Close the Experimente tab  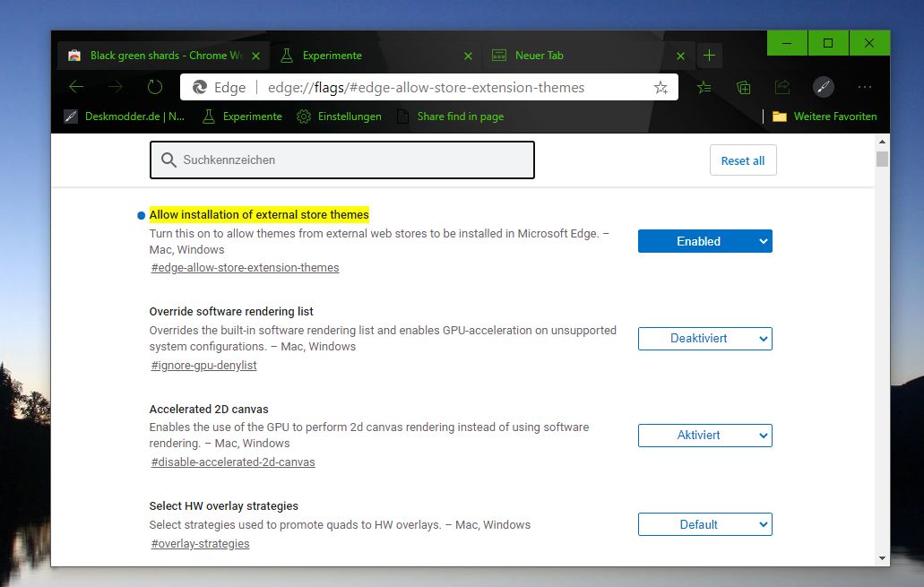[468, 56]
